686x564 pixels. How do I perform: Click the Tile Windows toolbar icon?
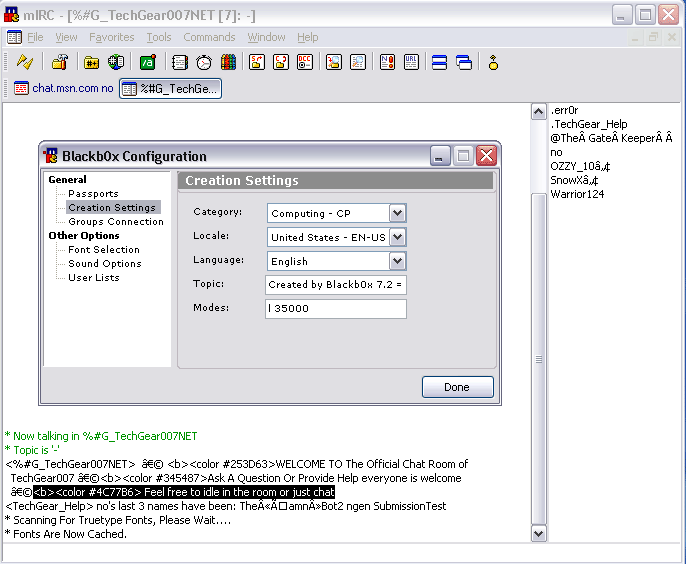pyautogui.click(x=439, y=62)
